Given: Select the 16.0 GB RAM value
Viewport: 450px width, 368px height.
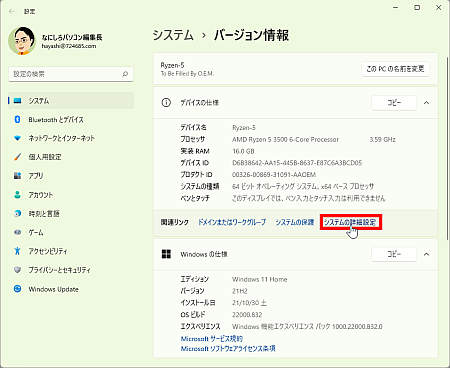Looking at the screenshot, I should tap(243, 151).
